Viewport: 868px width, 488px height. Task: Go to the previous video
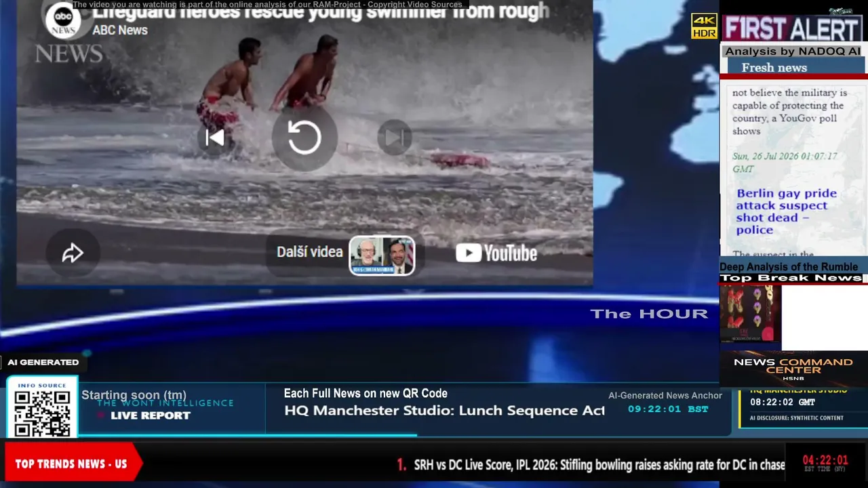[215, 138]
